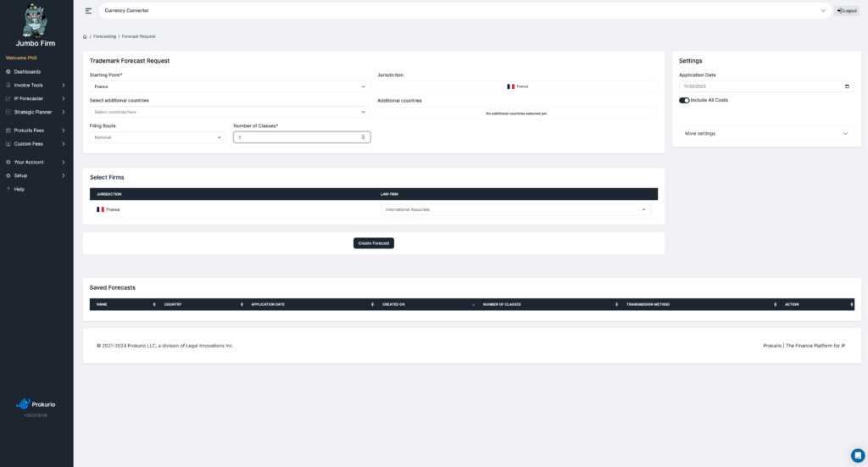Click the Prokurio logo in sidebar

coord(36,404)
